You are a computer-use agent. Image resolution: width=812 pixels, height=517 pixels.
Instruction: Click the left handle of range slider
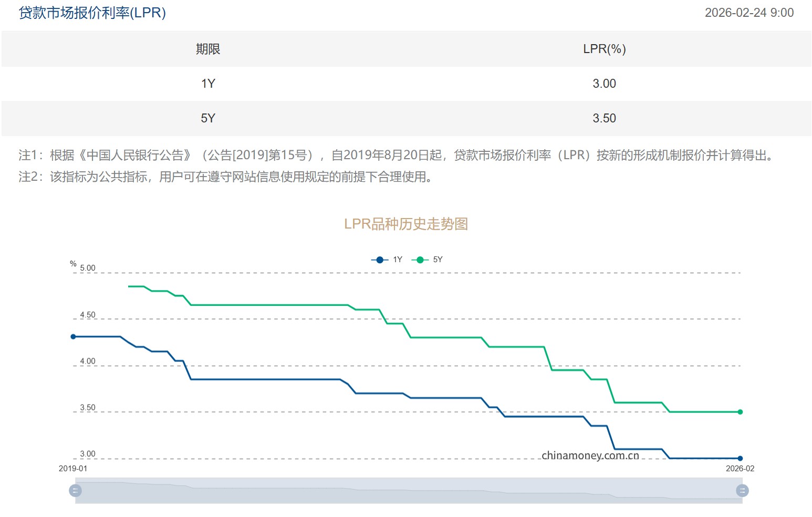click(76, 491)
